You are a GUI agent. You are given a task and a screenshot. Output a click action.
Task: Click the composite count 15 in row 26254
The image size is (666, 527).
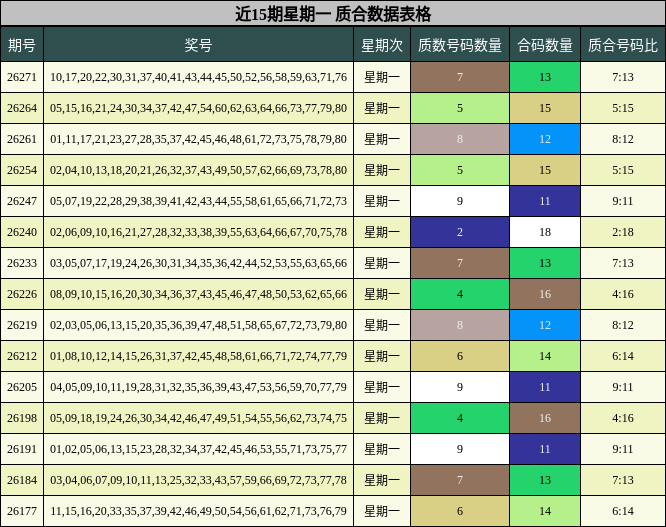tap(545, 170)
